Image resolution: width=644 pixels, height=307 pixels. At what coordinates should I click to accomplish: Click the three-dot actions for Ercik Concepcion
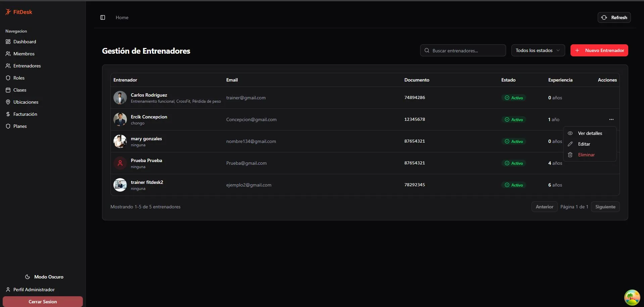tap(611, 119)
